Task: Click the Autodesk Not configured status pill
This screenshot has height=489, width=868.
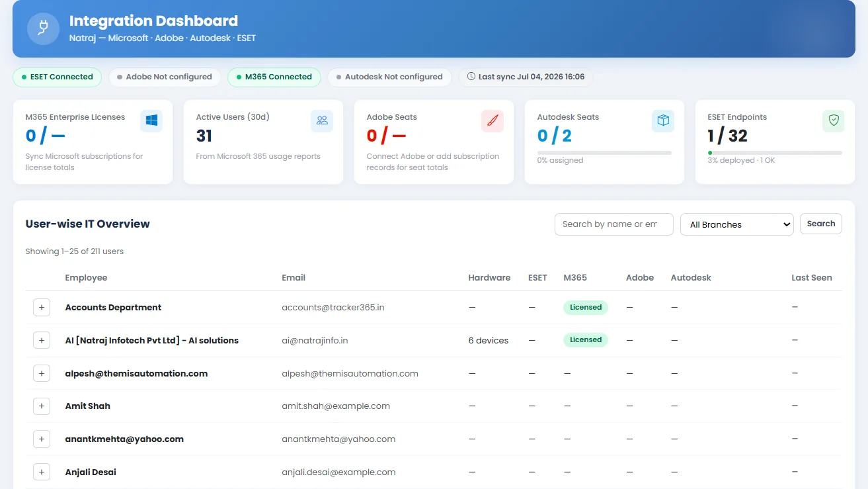Action: [389, 77]
